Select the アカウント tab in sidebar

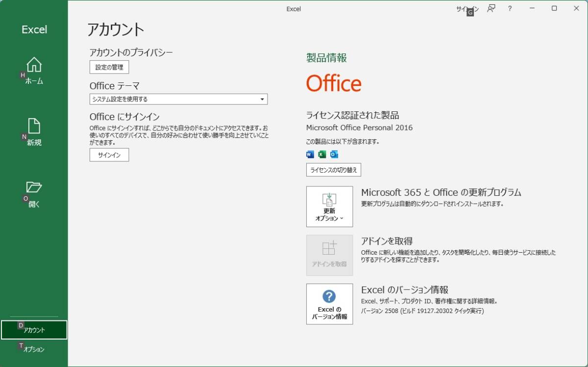[34, 330]
